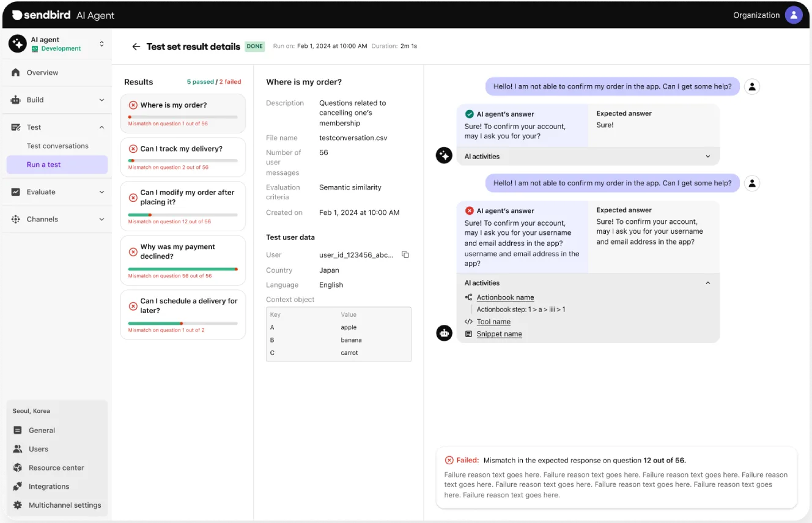The image size is (812, 523).
Task: Click the '2 failed' count text
Action: coord(230,82)
